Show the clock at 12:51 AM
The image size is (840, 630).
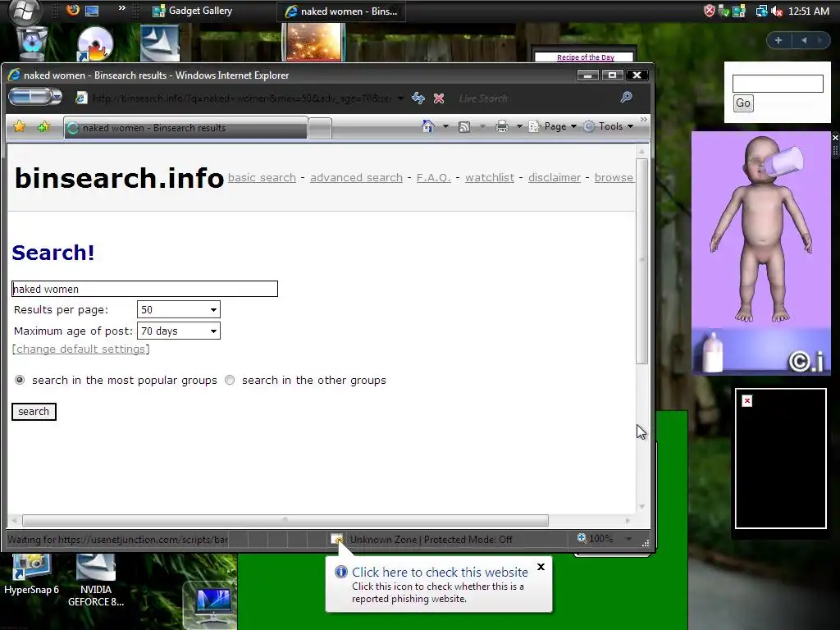click(808, 11)
